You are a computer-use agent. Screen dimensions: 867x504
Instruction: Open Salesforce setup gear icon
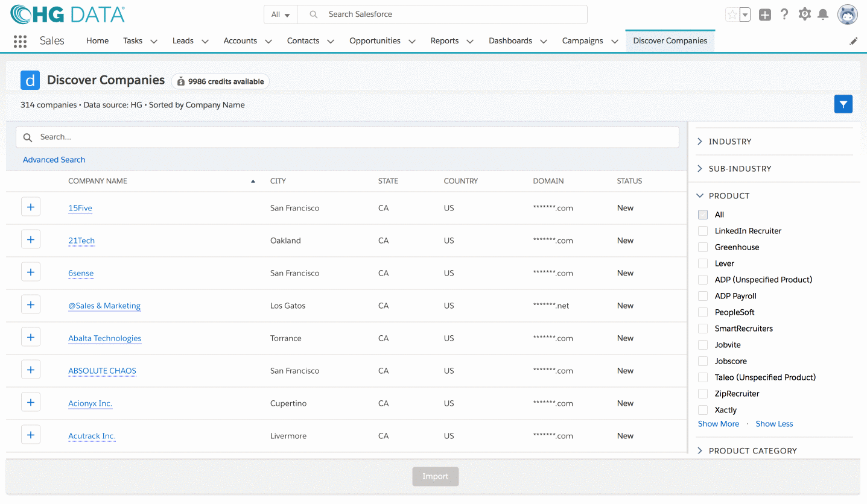click(x=804, y=14)
